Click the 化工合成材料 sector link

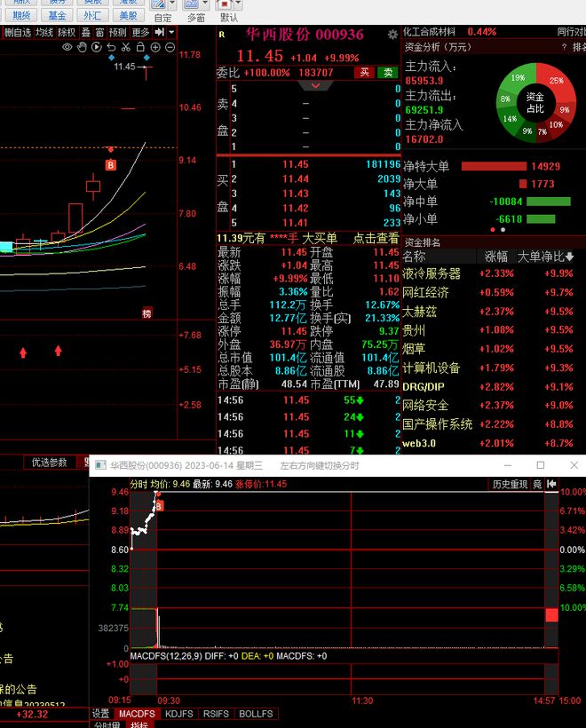click(429, 32)
